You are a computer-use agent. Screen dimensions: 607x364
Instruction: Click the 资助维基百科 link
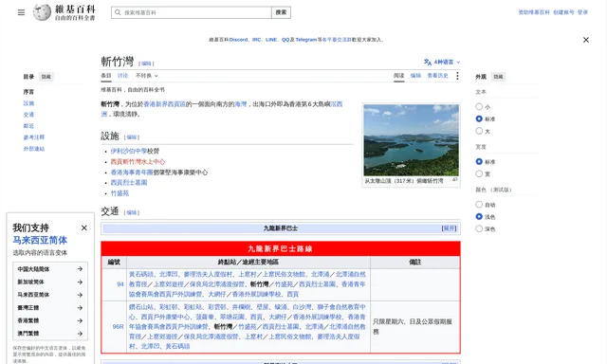coord(534,12)
